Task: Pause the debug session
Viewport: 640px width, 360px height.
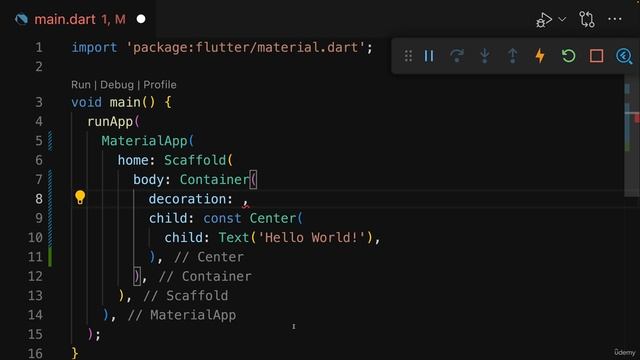Action: (x=429, y=56)
